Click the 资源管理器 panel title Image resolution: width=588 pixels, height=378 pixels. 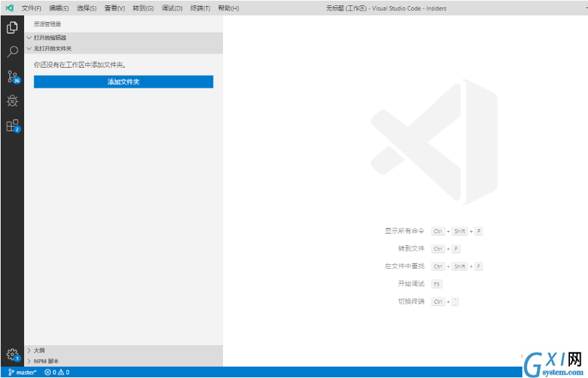coord(48,24)
